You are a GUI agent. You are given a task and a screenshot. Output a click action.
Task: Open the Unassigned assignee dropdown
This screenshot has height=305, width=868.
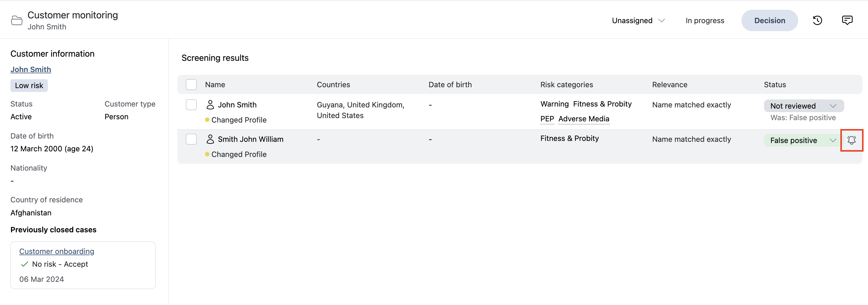coord(638,20)
